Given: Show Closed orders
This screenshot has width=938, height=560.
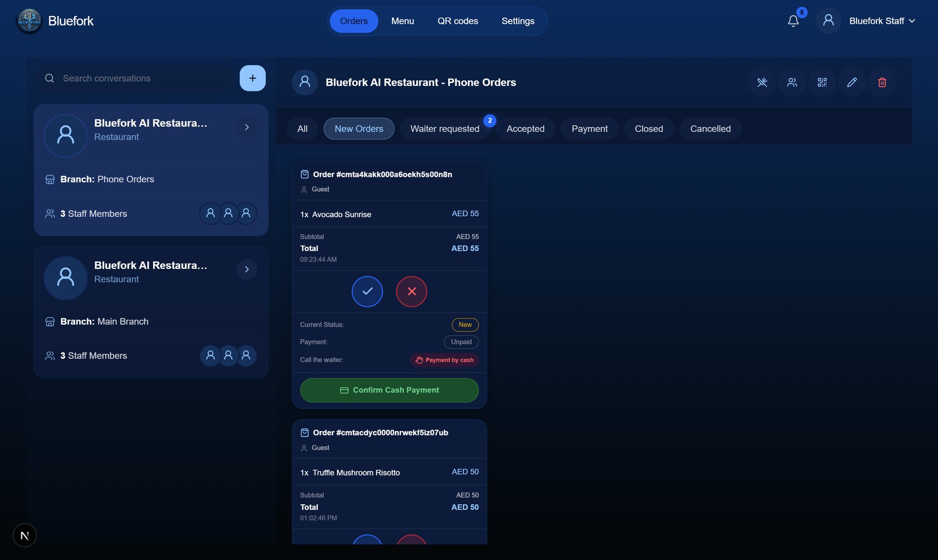Looking at the screenshot, I should point(649,129).
